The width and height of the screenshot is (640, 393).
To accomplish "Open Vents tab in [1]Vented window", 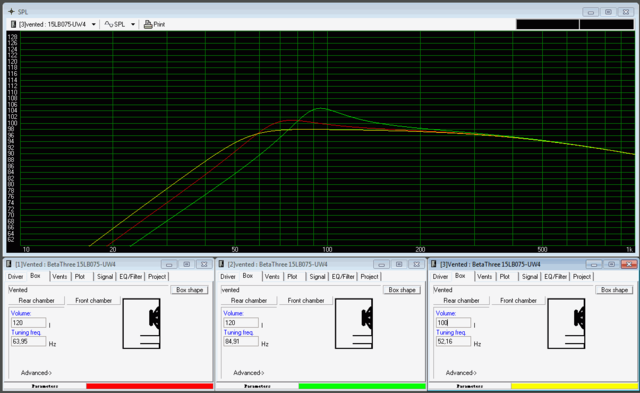I will pos(60,277).
